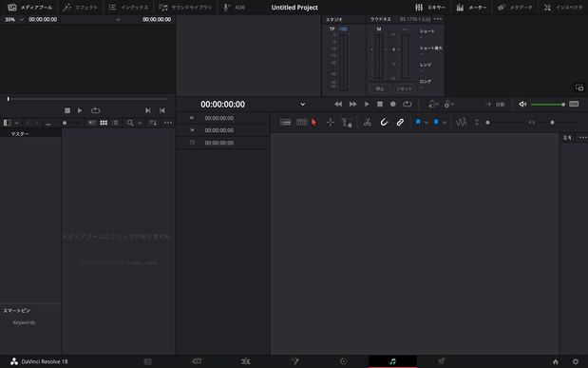
Task: Select the red pointer selection tool
Action: [x=314, y=123]
